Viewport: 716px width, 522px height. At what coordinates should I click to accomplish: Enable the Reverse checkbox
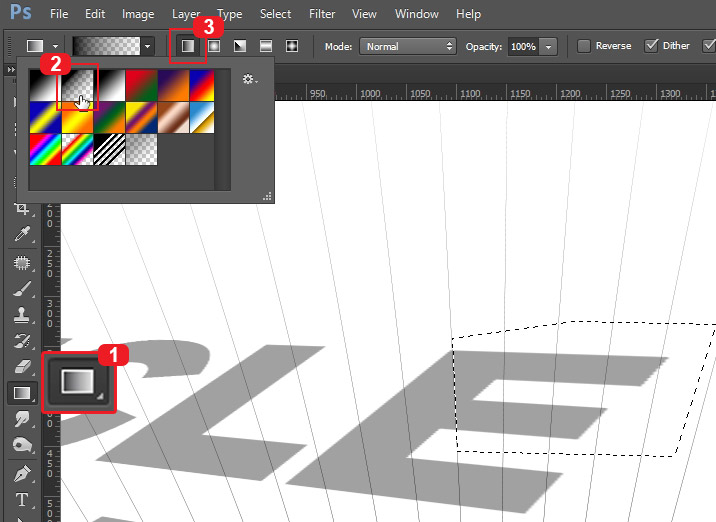tap(584, 46)
